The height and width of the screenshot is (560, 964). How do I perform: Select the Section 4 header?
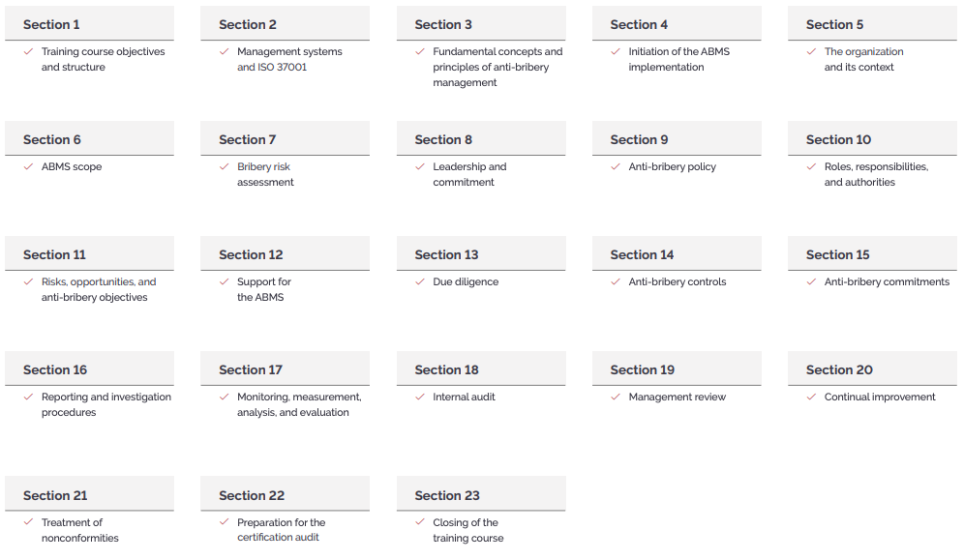pos(677,23)
